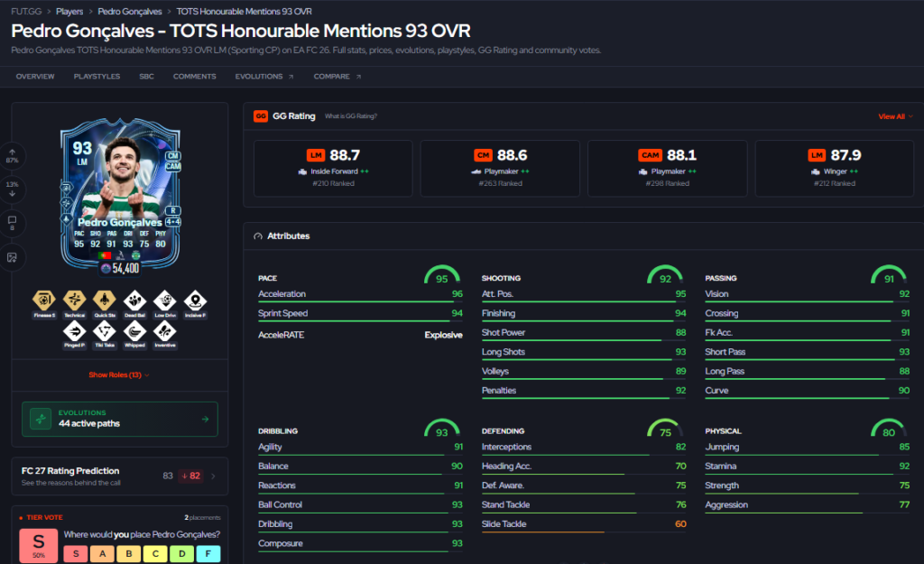Click the Attributes gauge icon
The height and width of the screenshot is (564, 924).
point(258,236)
